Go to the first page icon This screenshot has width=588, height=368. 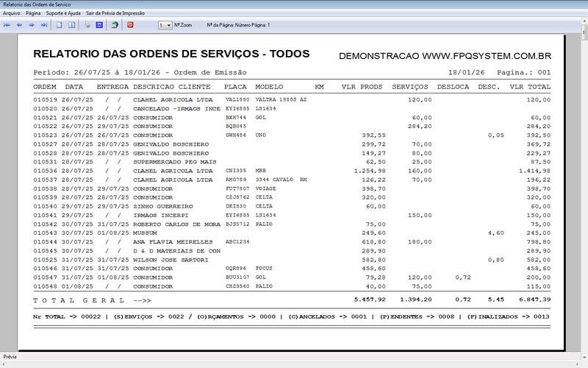click(x=7, y=25)
